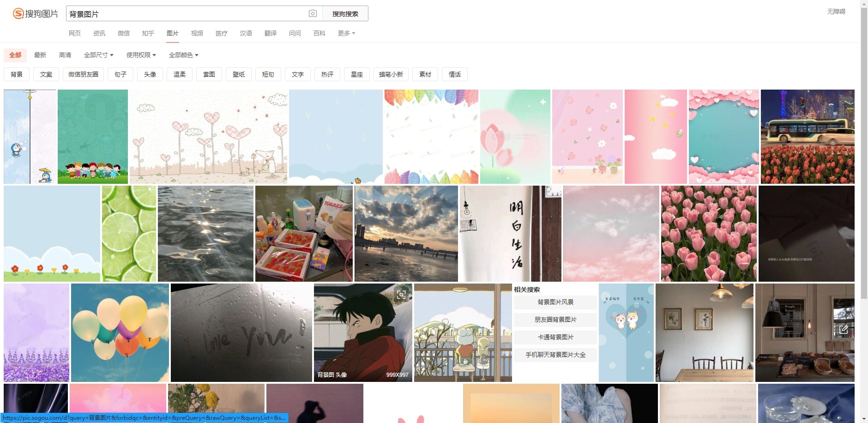Click the 搜狗搜索 search button

coord(345,13)
